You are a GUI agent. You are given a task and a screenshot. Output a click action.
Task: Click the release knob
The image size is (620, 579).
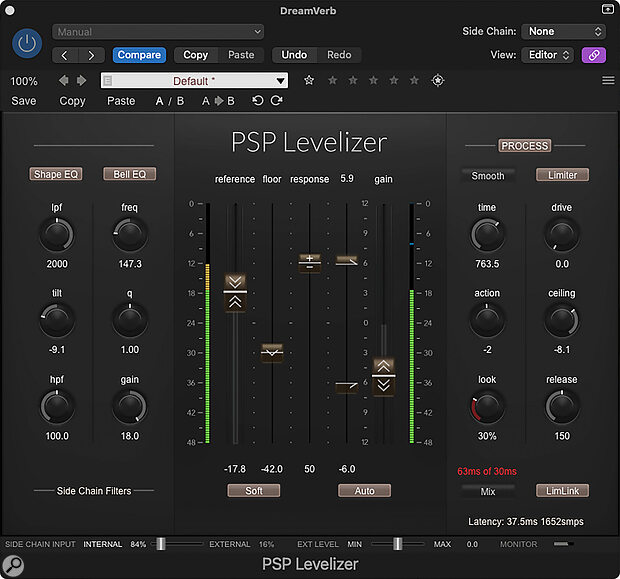(562, 407)
